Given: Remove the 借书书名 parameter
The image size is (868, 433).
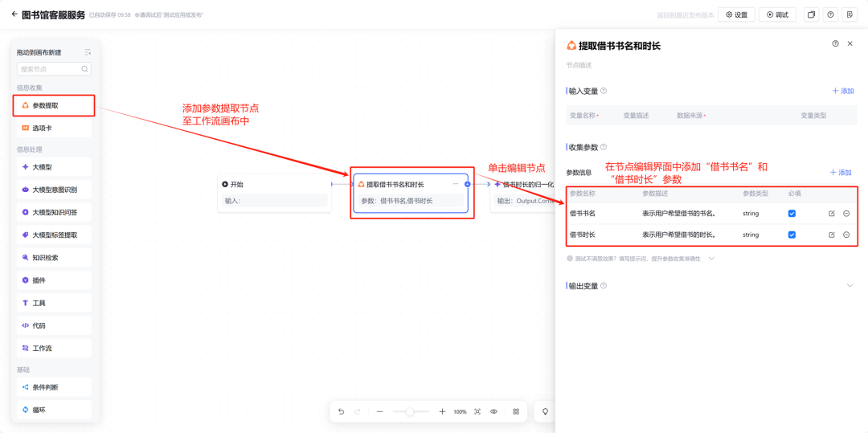Looking at the screenshot, I should (846, 214).
